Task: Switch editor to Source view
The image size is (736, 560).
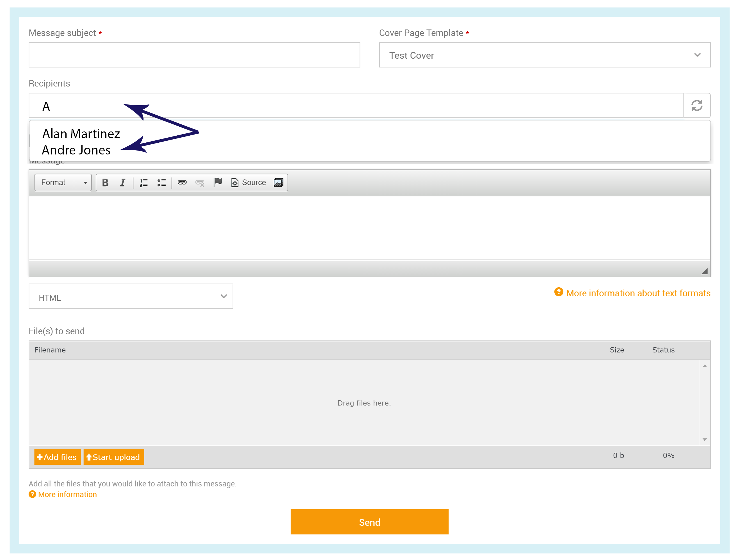Action: [248, 182]
